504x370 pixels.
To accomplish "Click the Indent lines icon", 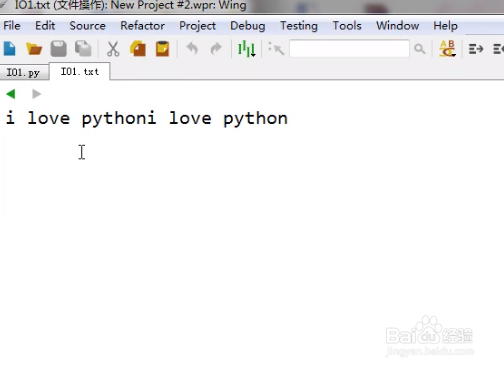I will (x=476, y=49).
